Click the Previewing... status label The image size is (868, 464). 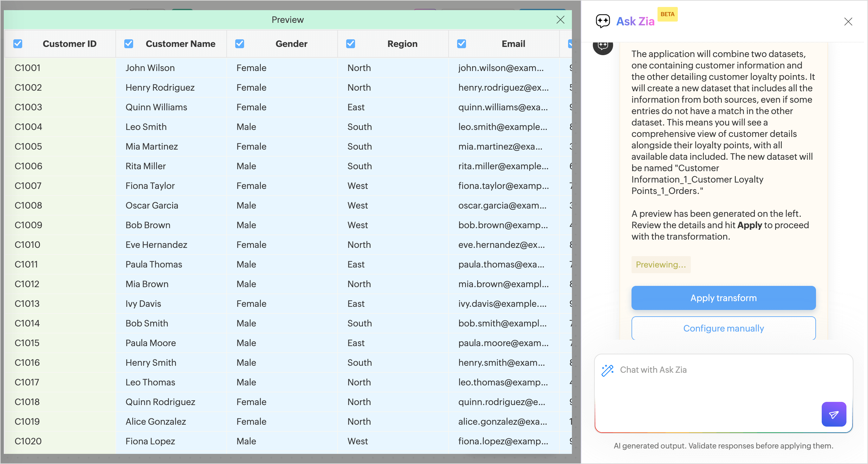tap(660, 265)
